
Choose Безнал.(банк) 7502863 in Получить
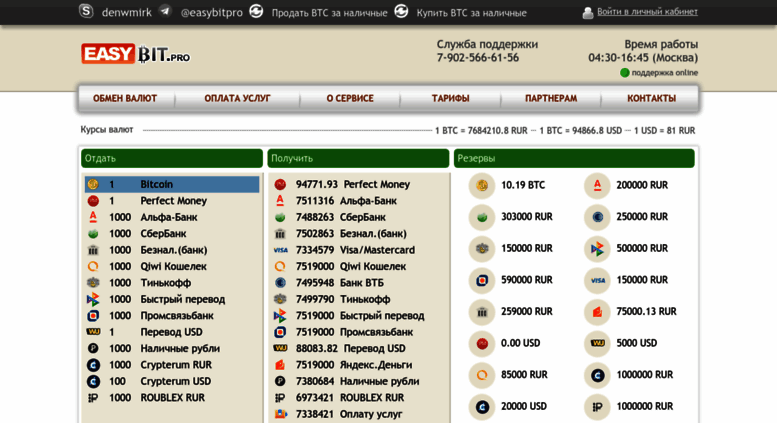pos(359,233)
